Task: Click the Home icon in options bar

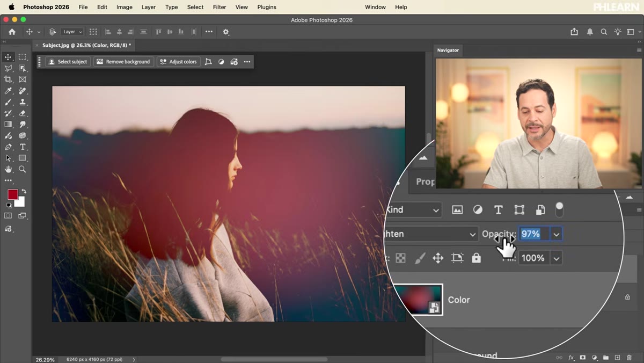Action: tap(12, 32)
